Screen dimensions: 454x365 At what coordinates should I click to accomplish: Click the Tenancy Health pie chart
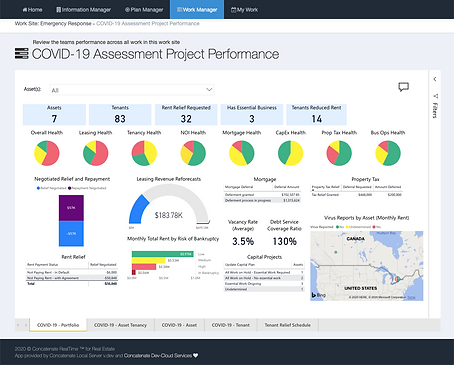[144, 153]
